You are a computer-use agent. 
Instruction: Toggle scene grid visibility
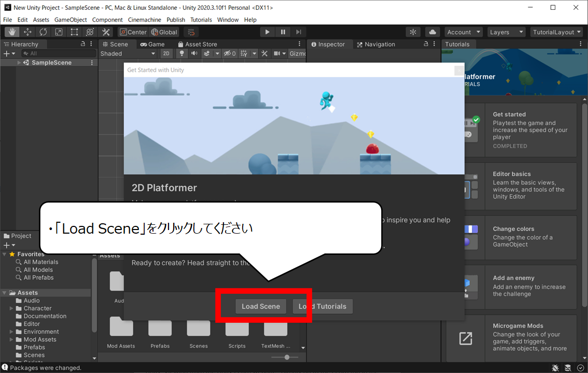244,53
